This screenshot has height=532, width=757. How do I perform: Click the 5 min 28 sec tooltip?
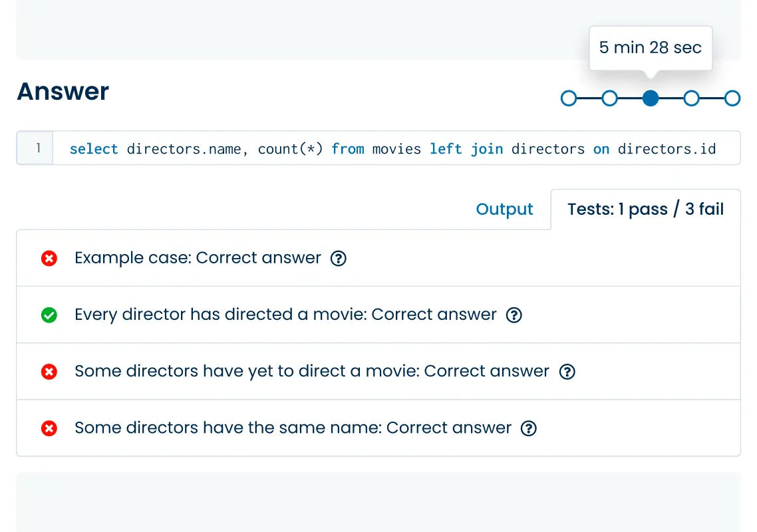coord(650,47)
